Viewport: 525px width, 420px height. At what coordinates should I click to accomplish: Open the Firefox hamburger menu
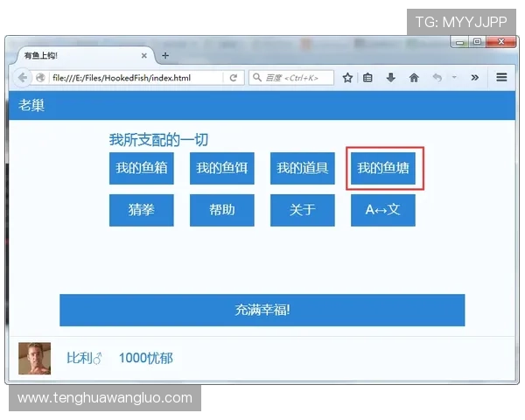pos(501,77)
